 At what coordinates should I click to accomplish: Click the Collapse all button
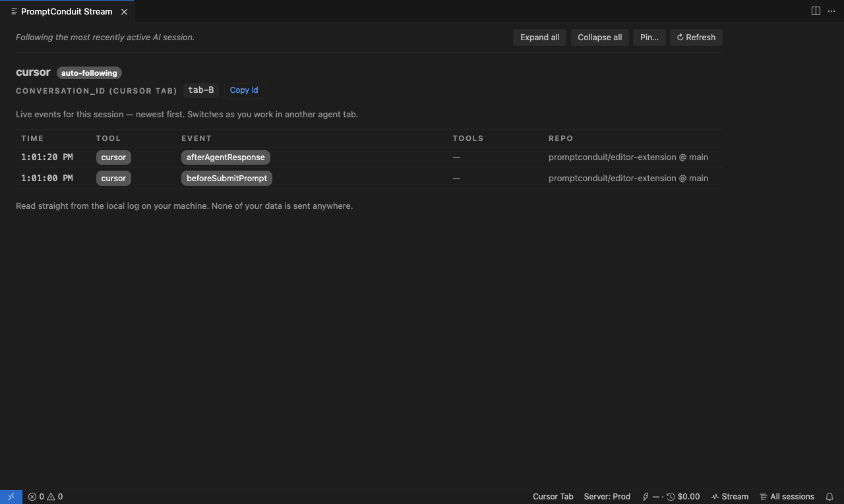coord(599,38)
